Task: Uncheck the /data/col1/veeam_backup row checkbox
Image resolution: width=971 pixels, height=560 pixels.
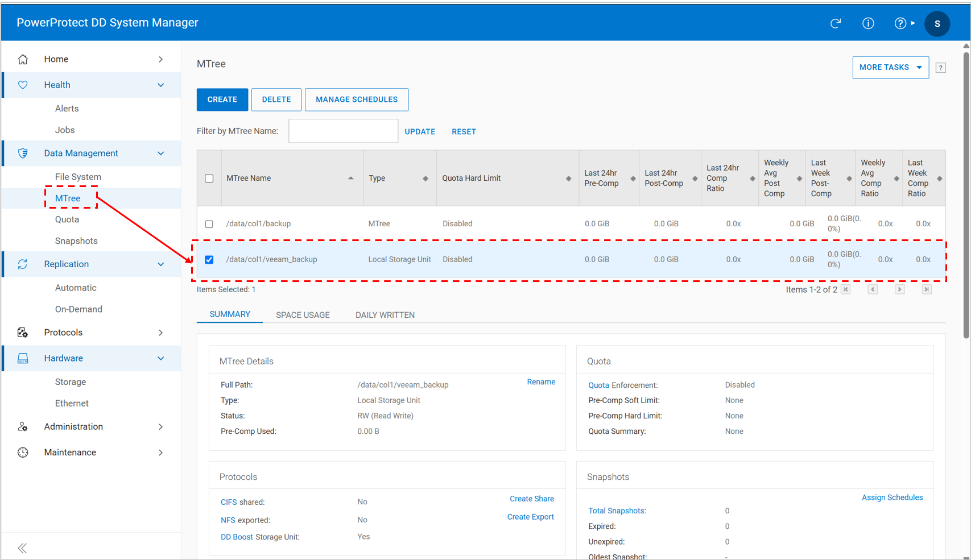Action: coord(209,259)
